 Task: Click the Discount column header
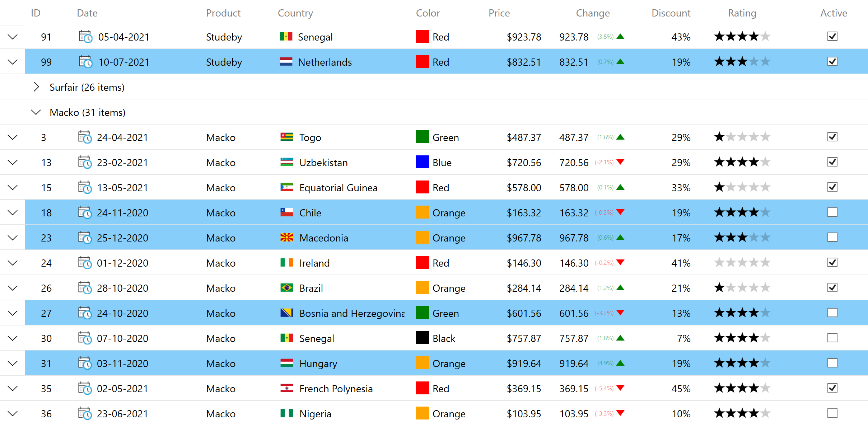click(x=671, y=13)
